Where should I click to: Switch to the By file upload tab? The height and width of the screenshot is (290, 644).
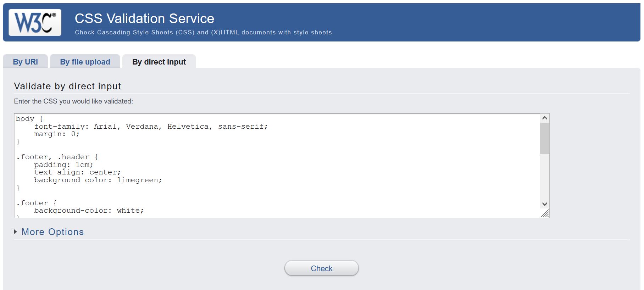pyautogui.click(x=85, y=62)
